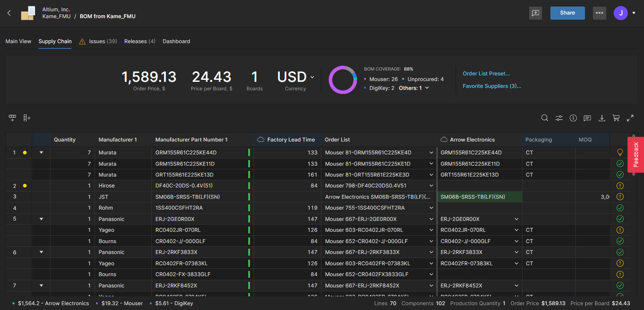Open the three-dots more options menu

[600, 13]
